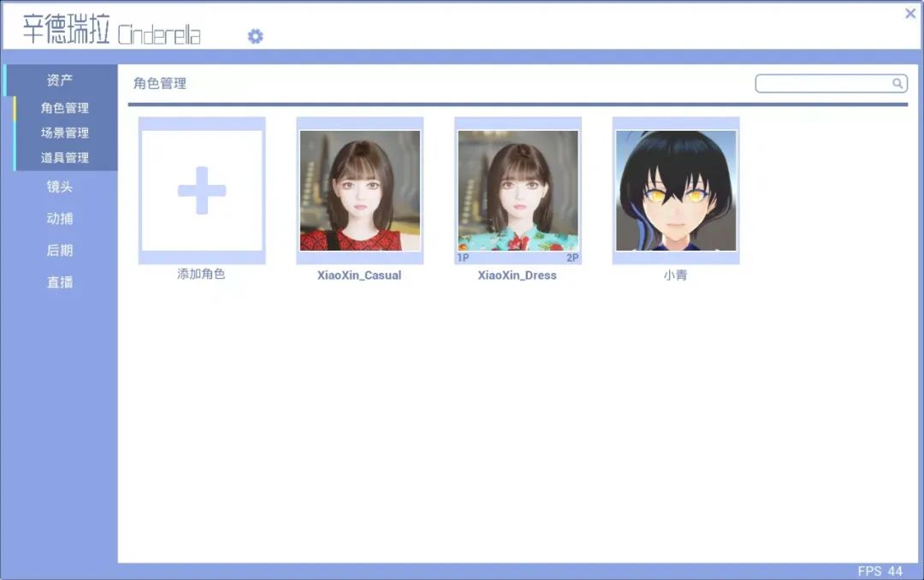Click the plus icon to add a character
The height and width of the screenshot is (580, 924).
202,191
